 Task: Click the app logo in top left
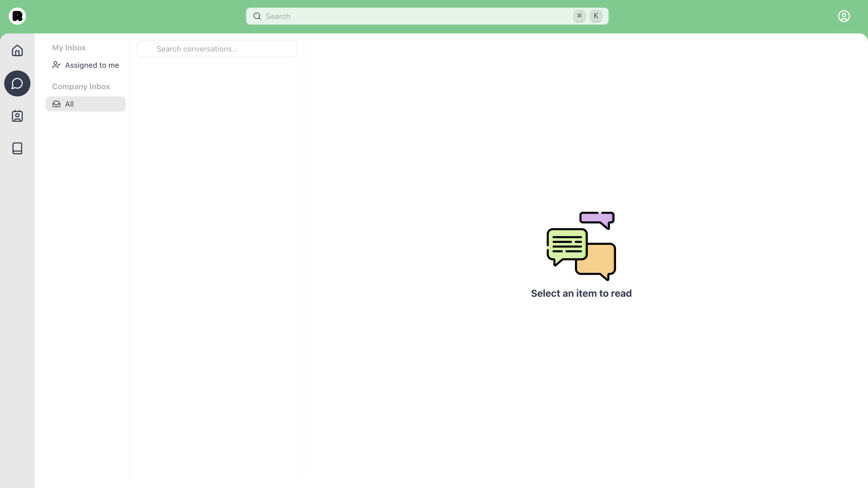click(17, 16)
